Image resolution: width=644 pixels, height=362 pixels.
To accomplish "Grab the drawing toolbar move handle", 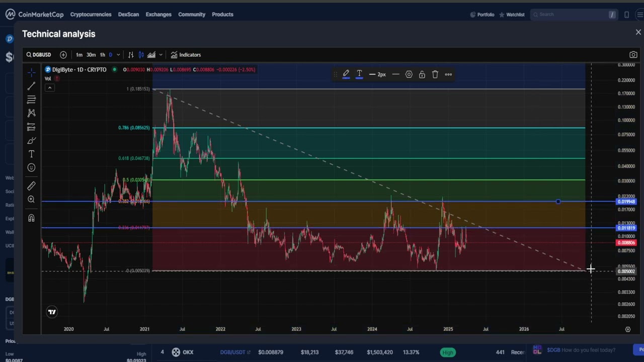I will point(336,74).
